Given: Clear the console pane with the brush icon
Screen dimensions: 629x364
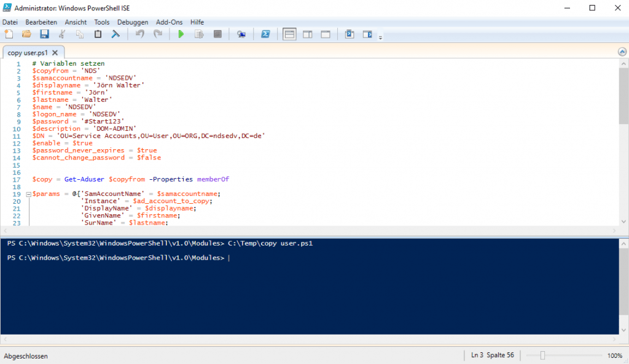Looking at the screenshot, I should click(x=115, y=34).
